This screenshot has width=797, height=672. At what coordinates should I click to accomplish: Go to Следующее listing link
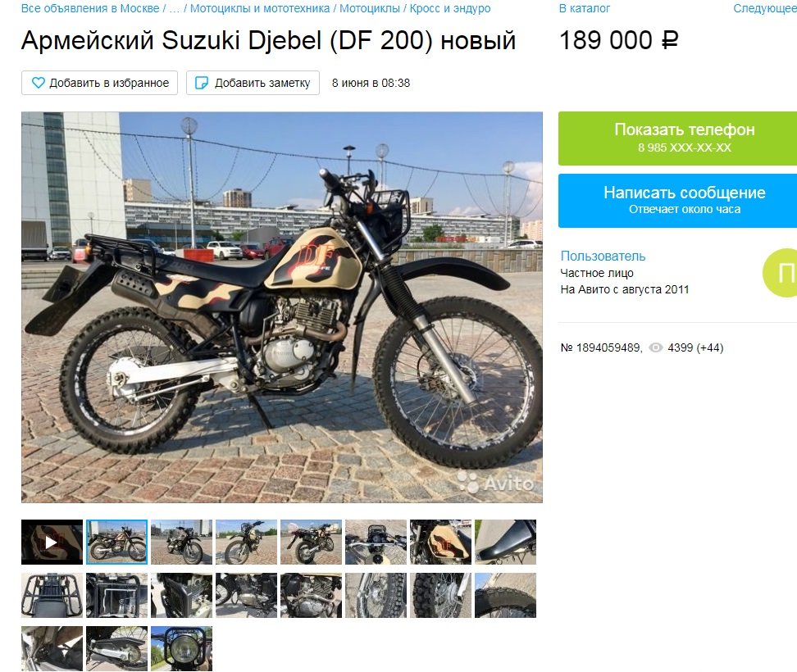tap(765, 8)
